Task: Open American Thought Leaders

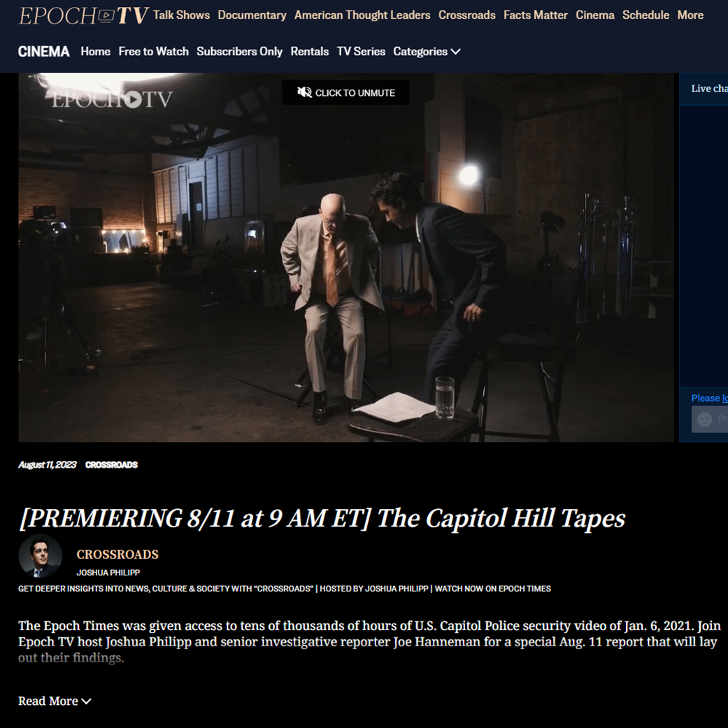Action: click(x=362, y=15)
